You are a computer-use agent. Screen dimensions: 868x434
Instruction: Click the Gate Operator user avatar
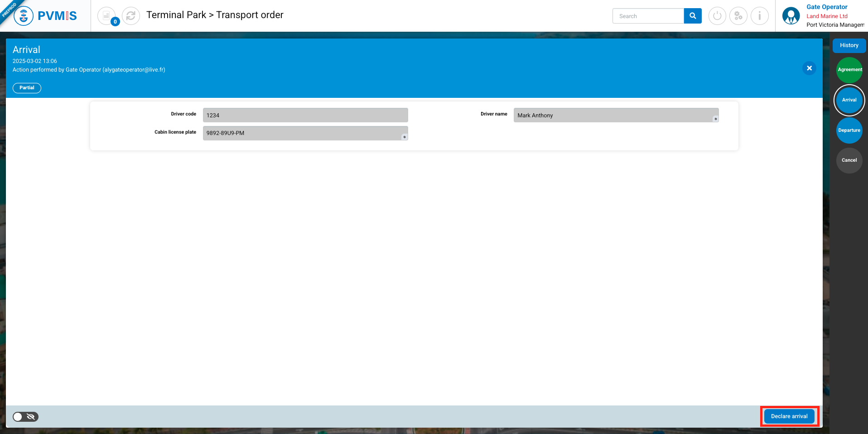pyautogui.click(x=791, y=16)
